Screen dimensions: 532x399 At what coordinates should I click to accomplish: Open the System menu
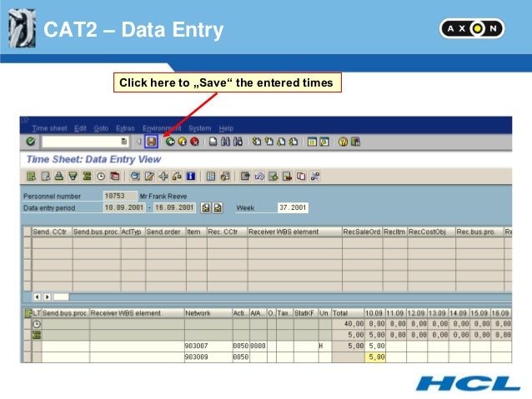tap(200, 128)
